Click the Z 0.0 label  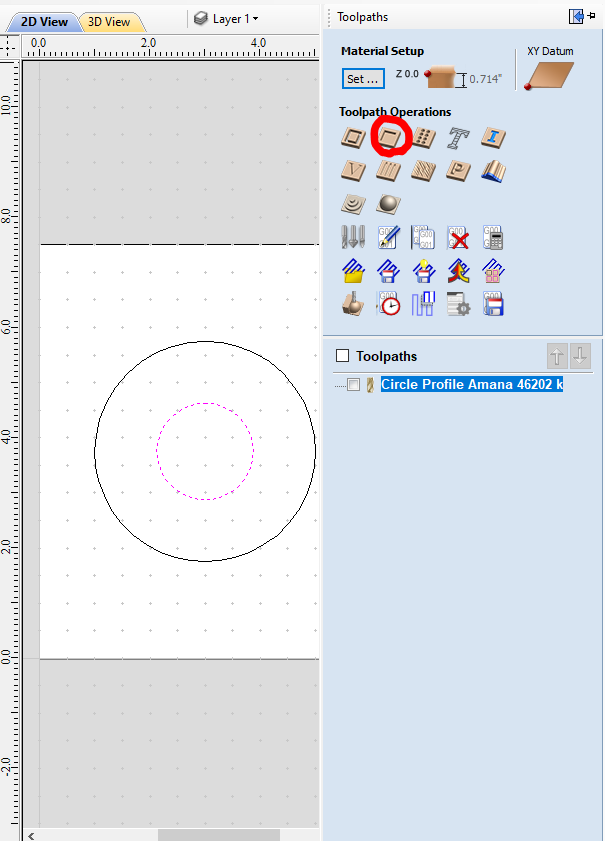click(407, 74)
